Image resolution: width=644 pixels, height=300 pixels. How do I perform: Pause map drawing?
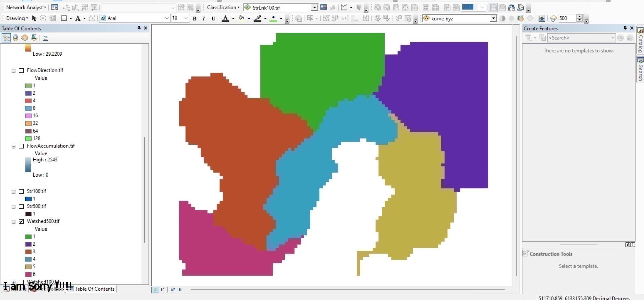(x=180, y=289)
